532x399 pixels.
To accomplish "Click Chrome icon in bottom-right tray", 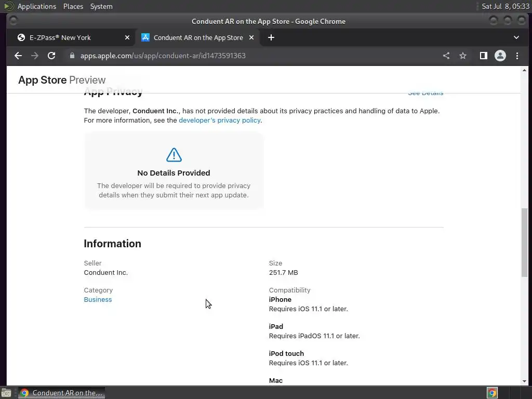I will [x=492, y=393].
